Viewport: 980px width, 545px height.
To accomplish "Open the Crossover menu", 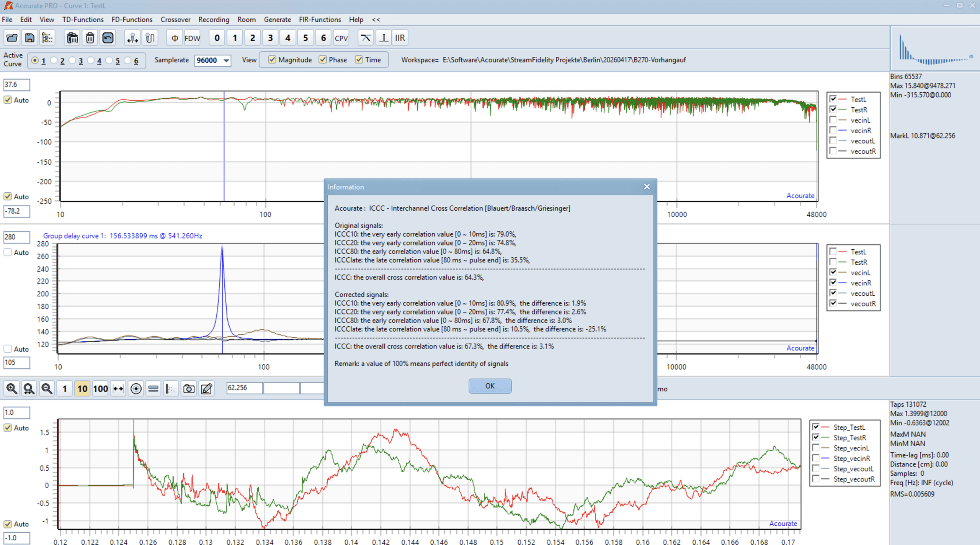I will (175, 20).
